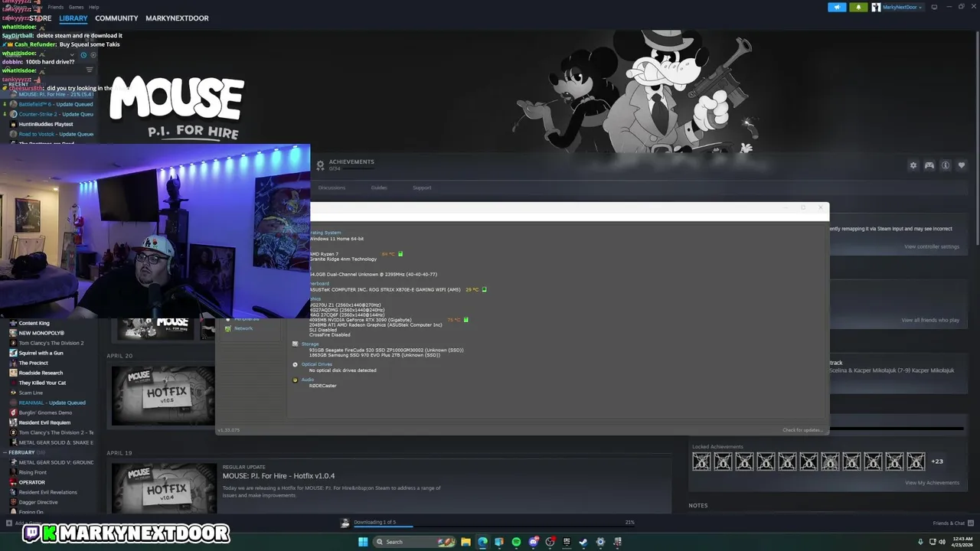Open the MARKYNEXTDOOR profile tab

pyautogui.click(x=177, y=18)
